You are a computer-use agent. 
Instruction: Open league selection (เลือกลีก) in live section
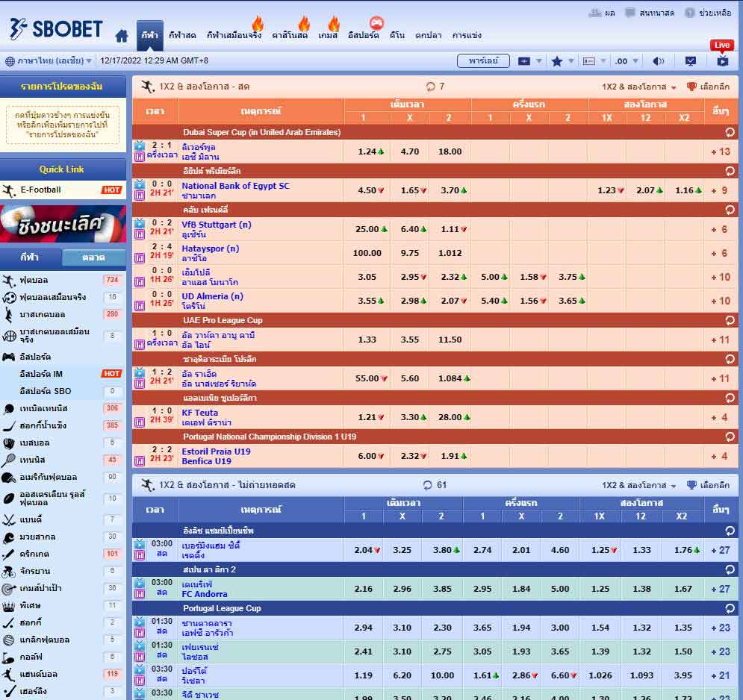pyautogui.click(x=708, y=87)
